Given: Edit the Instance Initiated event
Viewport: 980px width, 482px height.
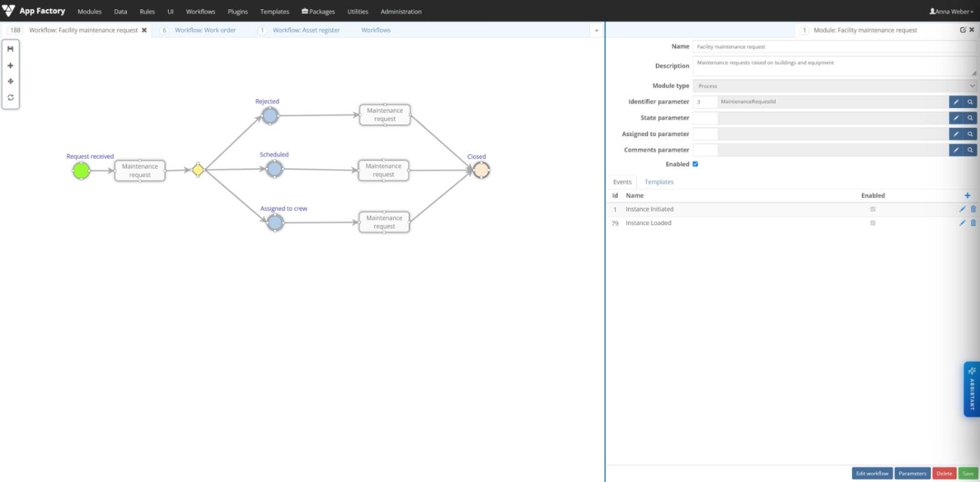Looking at the screenshot, I should pos(962,209).
